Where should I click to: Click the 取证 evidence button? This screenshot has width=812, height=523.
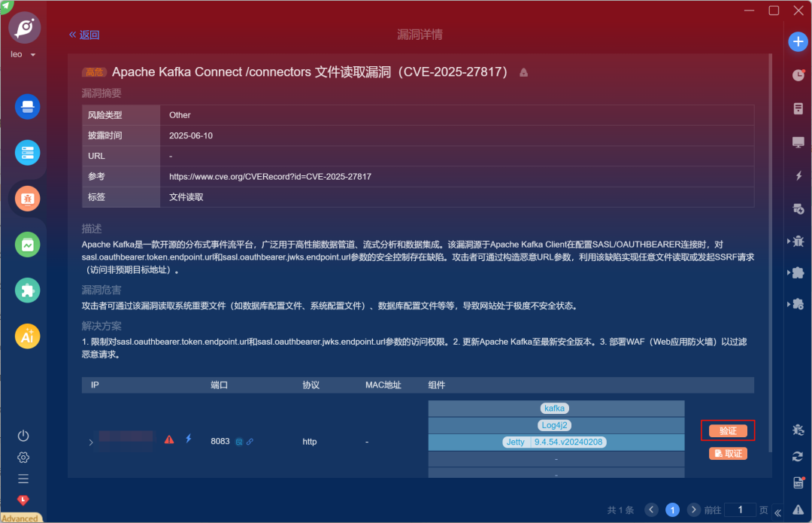[727, 454]
